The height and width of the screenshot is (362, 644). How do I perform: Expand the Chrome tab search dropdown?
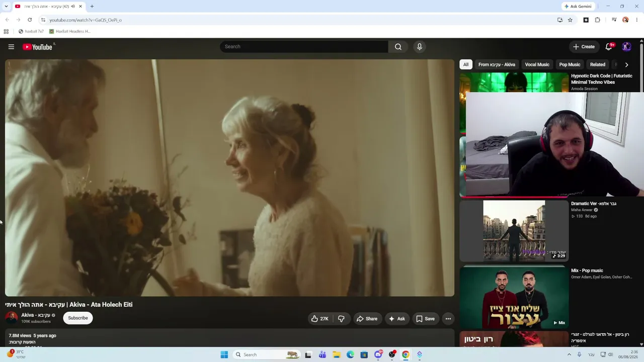(x=7, y=7)
